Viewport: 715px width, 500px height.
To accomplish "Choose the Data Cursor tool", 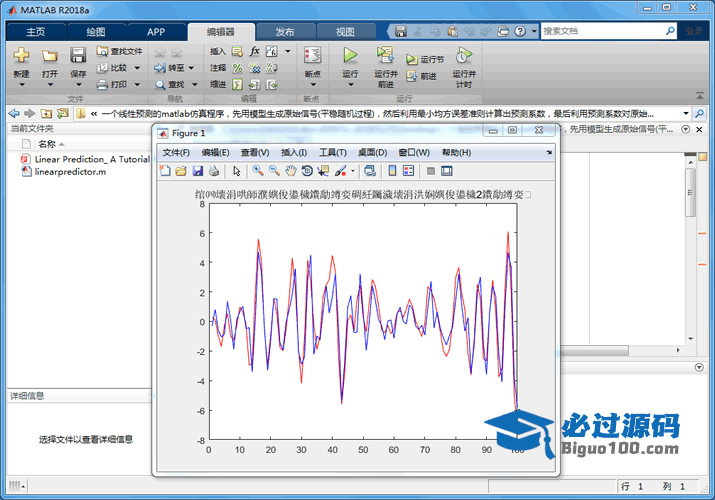I will click(323, 171).
